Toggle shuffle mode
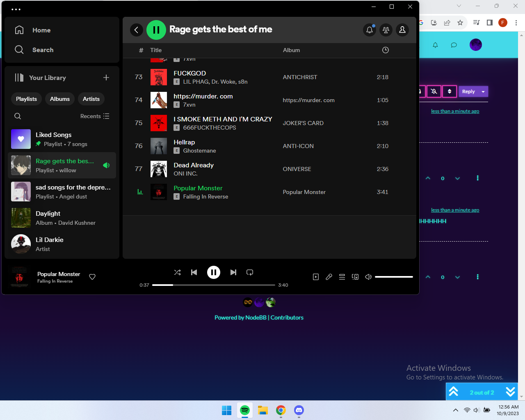 tap(178, 272)
